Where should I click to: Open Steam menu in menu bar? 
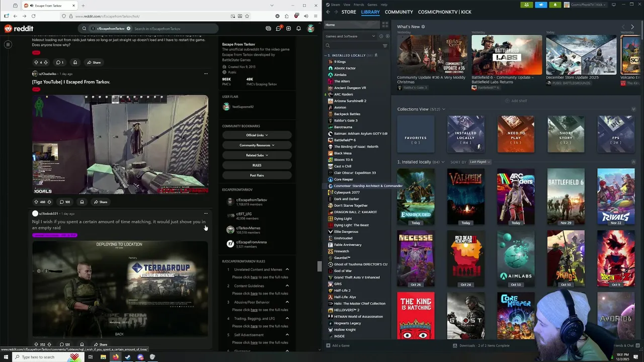coord(336,5)
